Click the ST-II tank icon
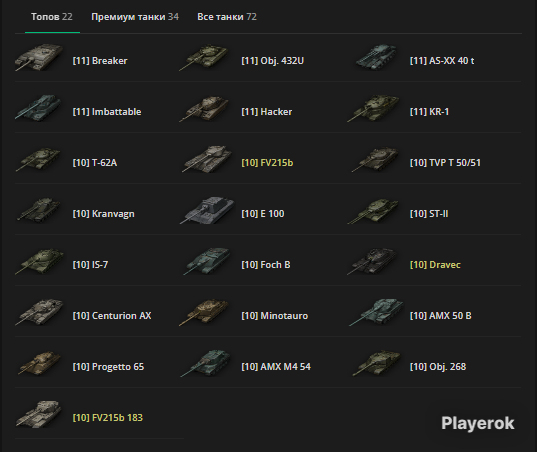Image resolution: width=537 pixels, height=452 pixels. 373,211
